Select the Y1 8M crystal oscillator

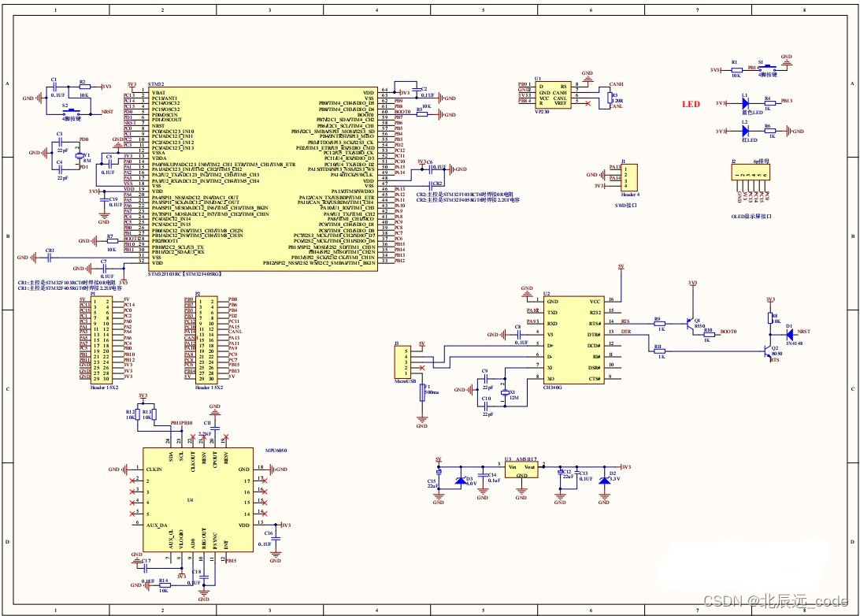tap(80, 155)
